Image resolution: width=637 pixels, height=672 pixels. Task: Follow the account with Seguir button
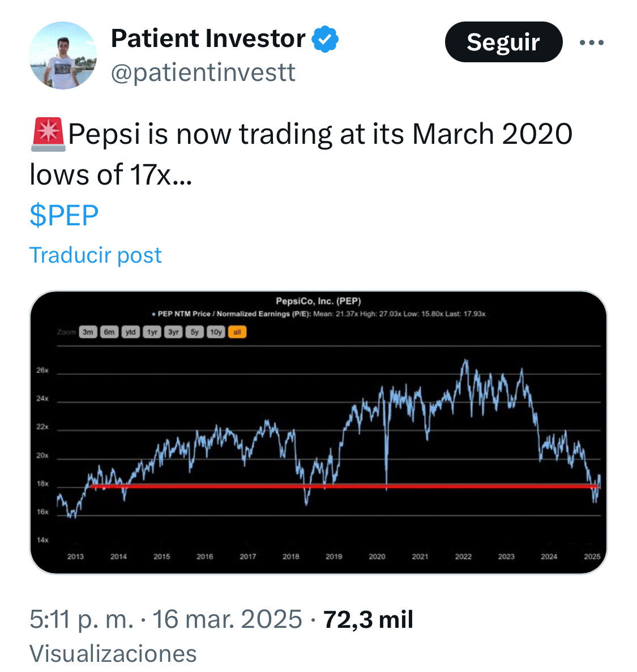point(504,42)
